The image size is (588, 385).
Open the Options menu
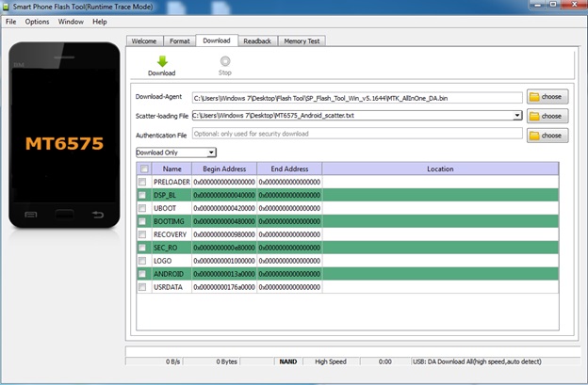coord(37,22)
